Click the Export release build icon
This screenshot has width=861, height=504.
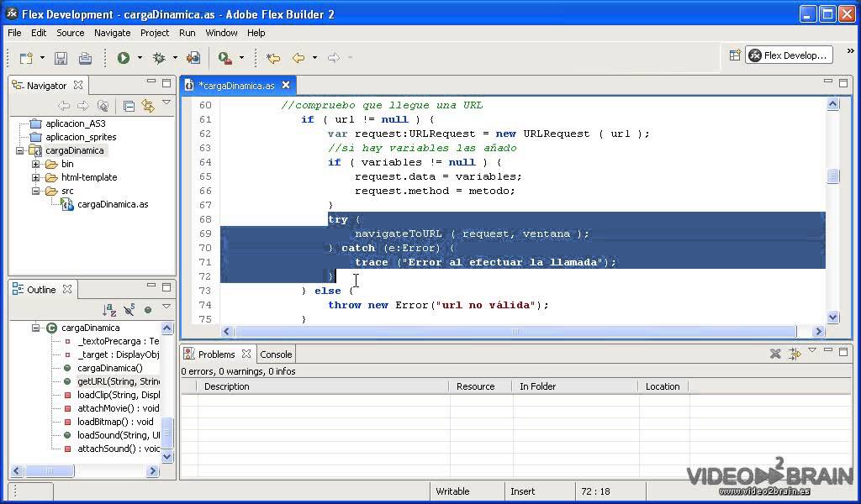pos(193,58)
